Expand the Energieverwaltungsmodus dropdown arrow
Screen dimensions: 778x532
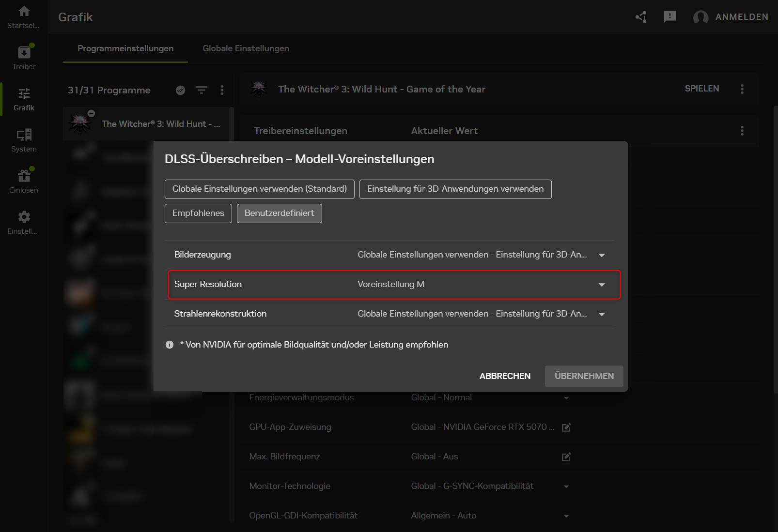coord(566,398)
